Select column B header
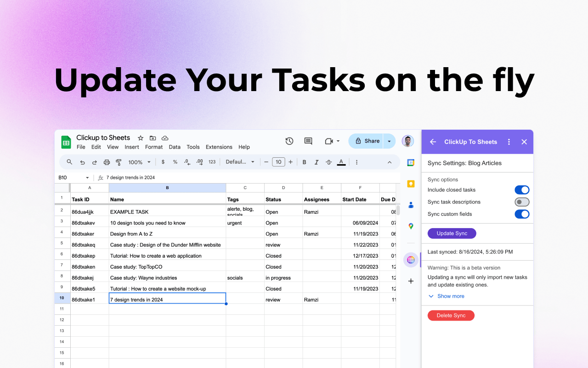Screen dimensions: 588x368 pyautogui.click(x=167, y=188)
